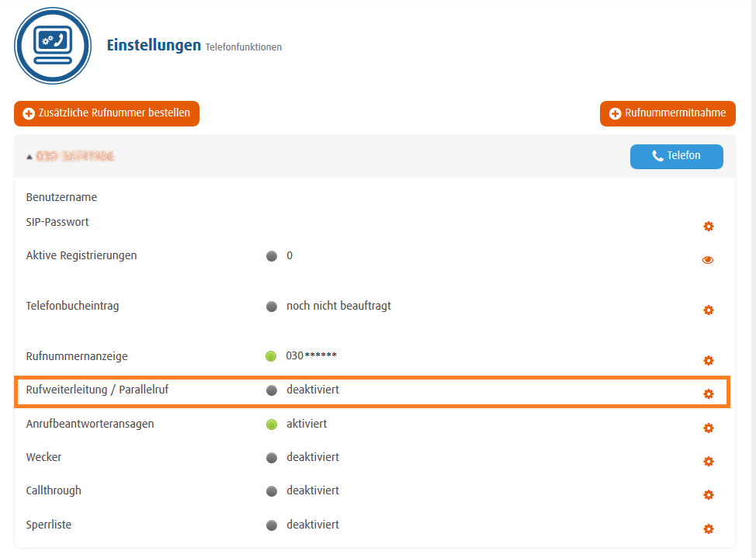Image resolution: width=756 pixels, height=558 pixels.
Task: Collapse the phone number section triangle
Action: pos(29,157)
